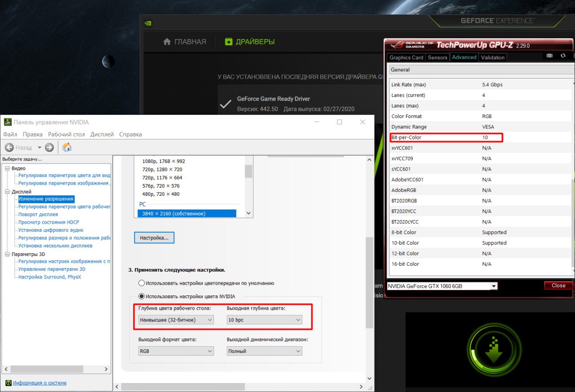Viewport: 575px width, 392px height.
Task: Collapse the Параметры 3D tree node
Action: pyautogui.click(x=7, y=254)
